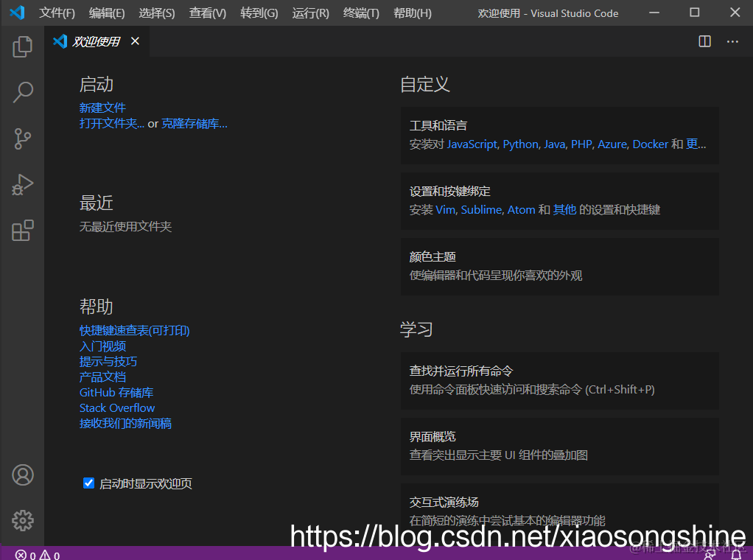753x560 pixels.
Task: Install Sublime keybindings link
Action: 481,210
